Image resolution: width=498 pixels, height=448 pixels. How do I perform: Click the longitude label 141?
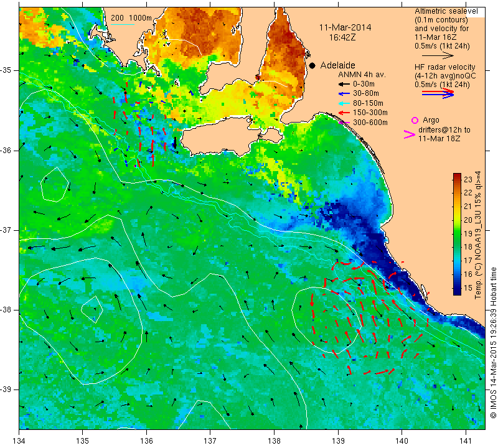click(x=466, y=441)
